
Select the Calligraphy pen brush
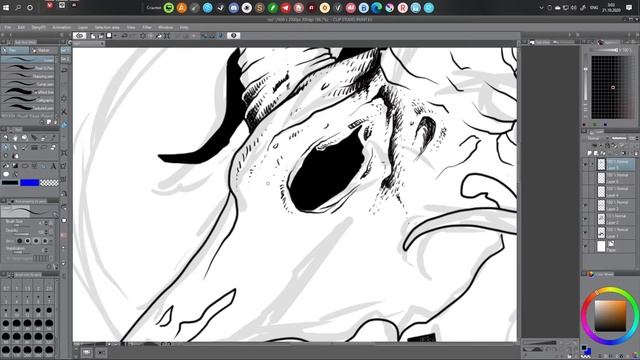pyautogui.click(x=28, y=100)
